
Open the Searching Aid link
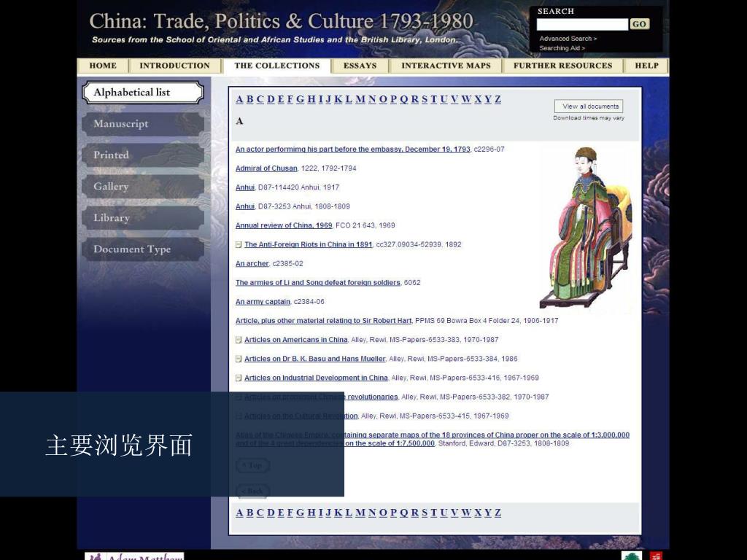coord(562,48)
